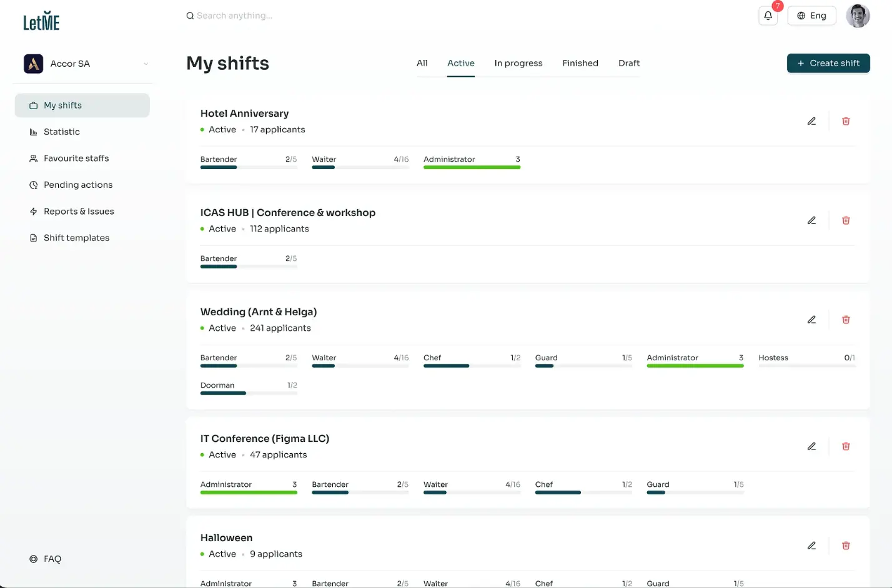Go to Pending actions in sidebar
Viewport: 892px width, 588px height.
pyautogui.click(x=78, y=185)
